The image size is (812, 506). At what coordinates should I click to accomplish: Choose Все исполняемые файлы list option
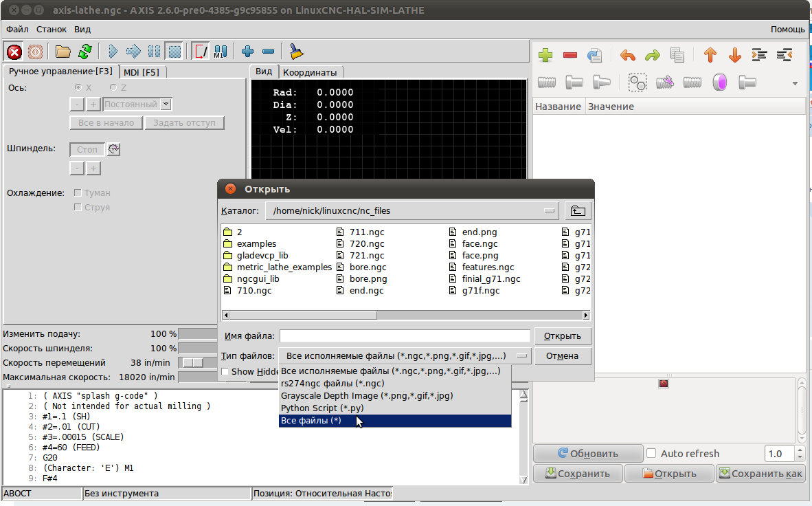394,371
